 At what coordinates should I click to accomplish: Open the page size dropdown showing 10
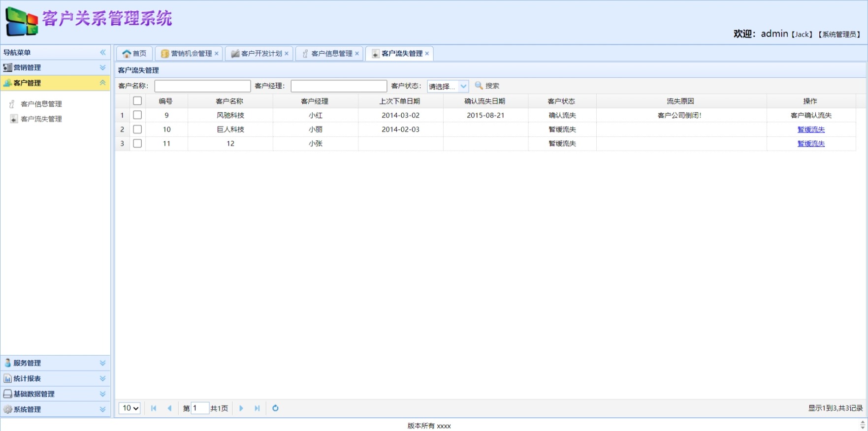pos(130,408)
